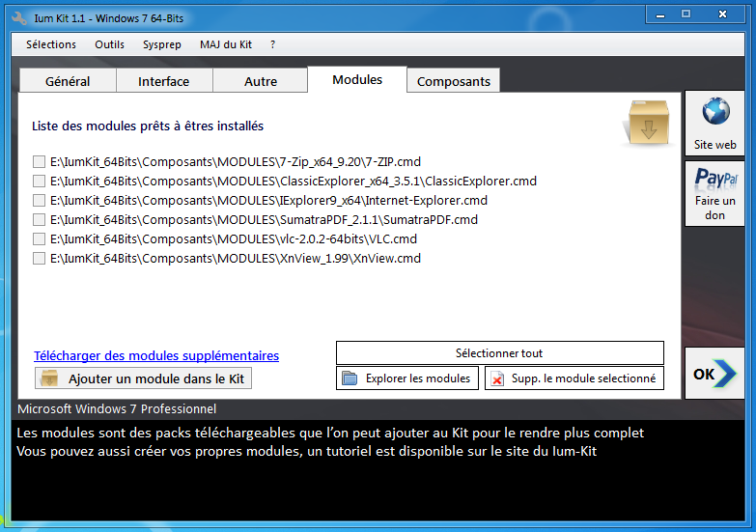Image resolution: width=756 pixels, height=532 pixels.
Task: Click Explorer les modules button
Action: pyautogui.click(x=407, y=378)
